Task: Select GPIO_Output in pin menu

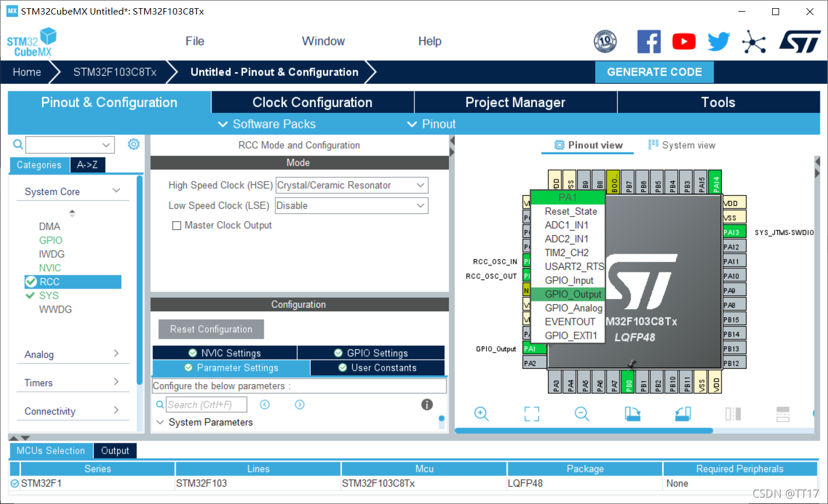Action: 568,294
